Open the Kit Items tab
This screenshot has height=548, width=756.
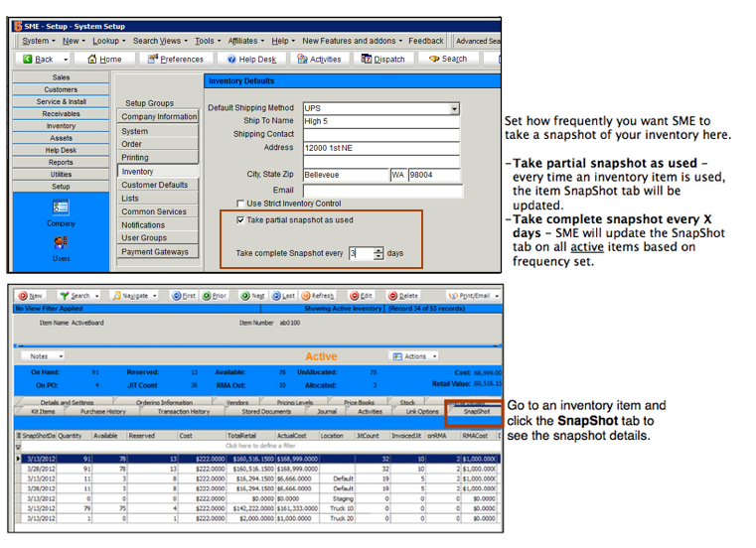43,412
